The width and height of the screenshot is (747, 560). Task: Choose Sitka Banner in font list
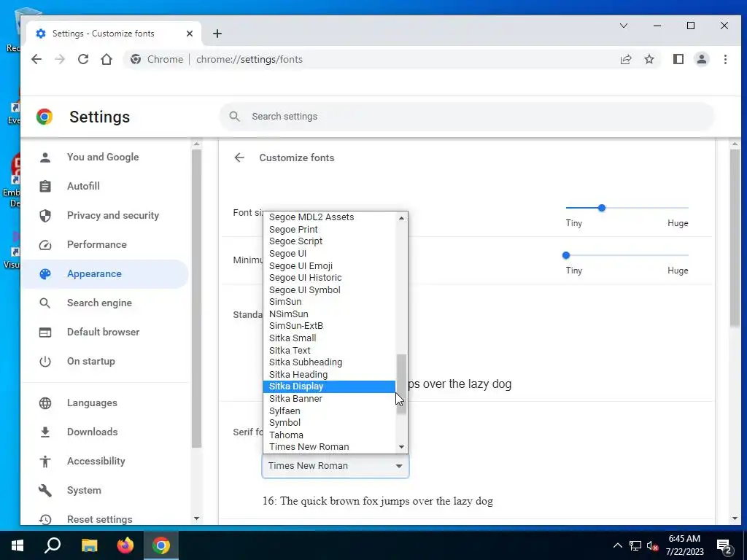point(329,399)
